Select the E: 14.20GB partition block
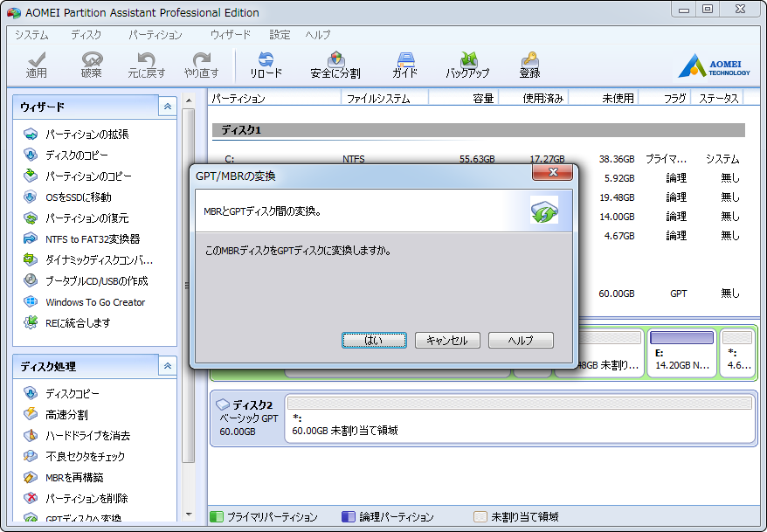 click(682, 353)
